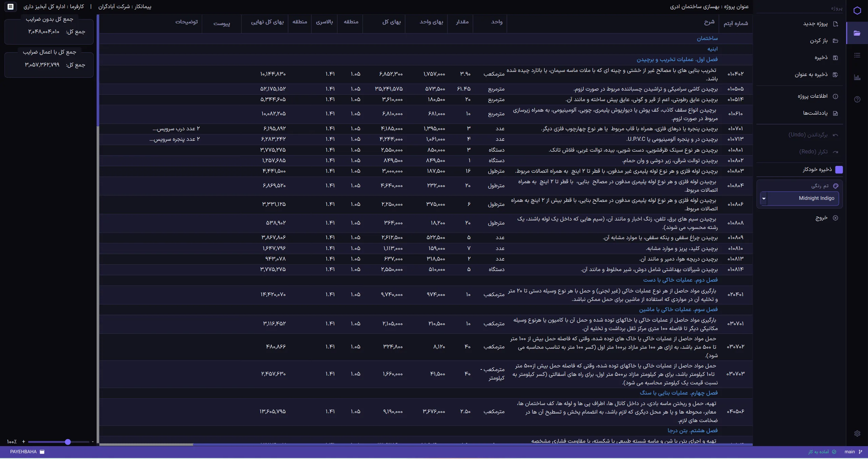Click the hexagon app logo icon

coord(857,11)
